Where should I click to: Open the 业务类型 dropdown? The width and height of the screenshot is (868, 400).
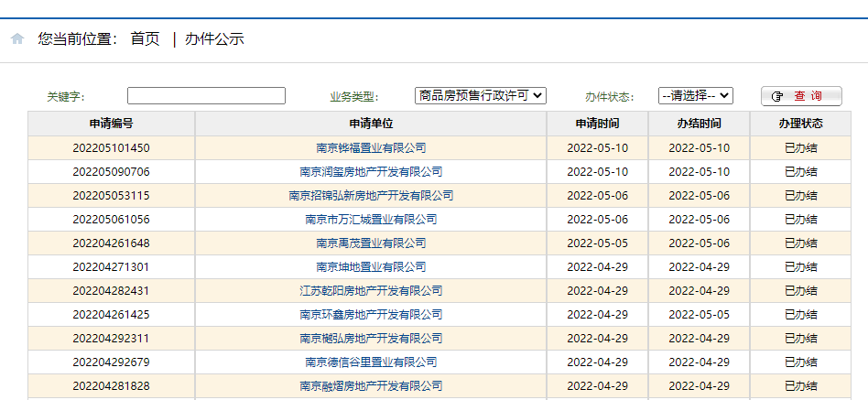(x=480, y=95)
